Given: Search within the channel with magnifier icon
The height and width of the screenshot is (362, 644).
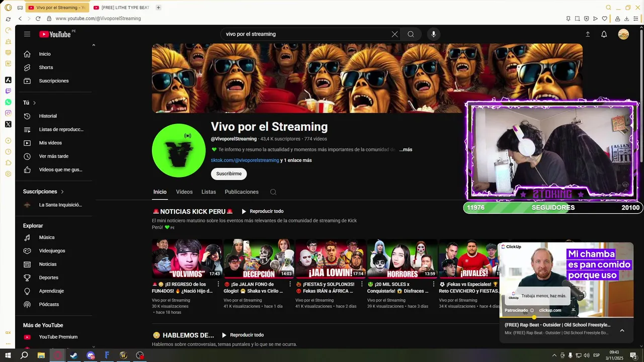Looking at the screenshot, I should tap(273, 192).
